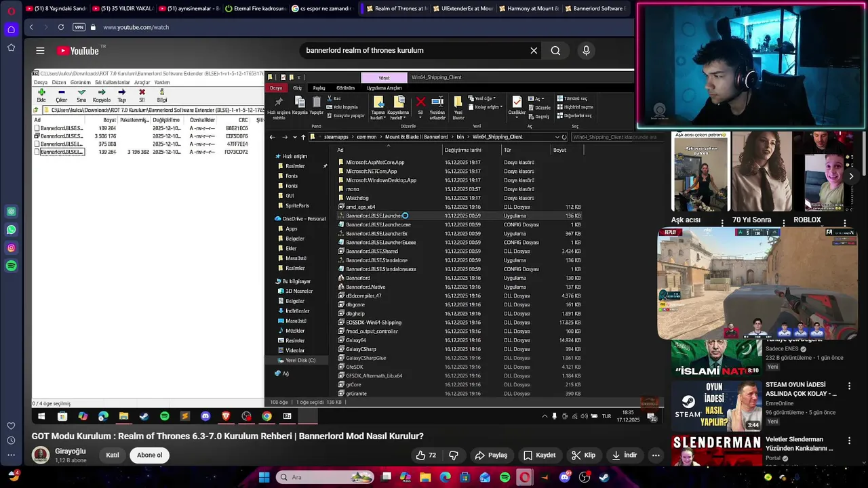Open Kopyalama hedefi dropdown in ribbon
The height and width of the screenshot is (488, 868).
[x=399, y=107]
